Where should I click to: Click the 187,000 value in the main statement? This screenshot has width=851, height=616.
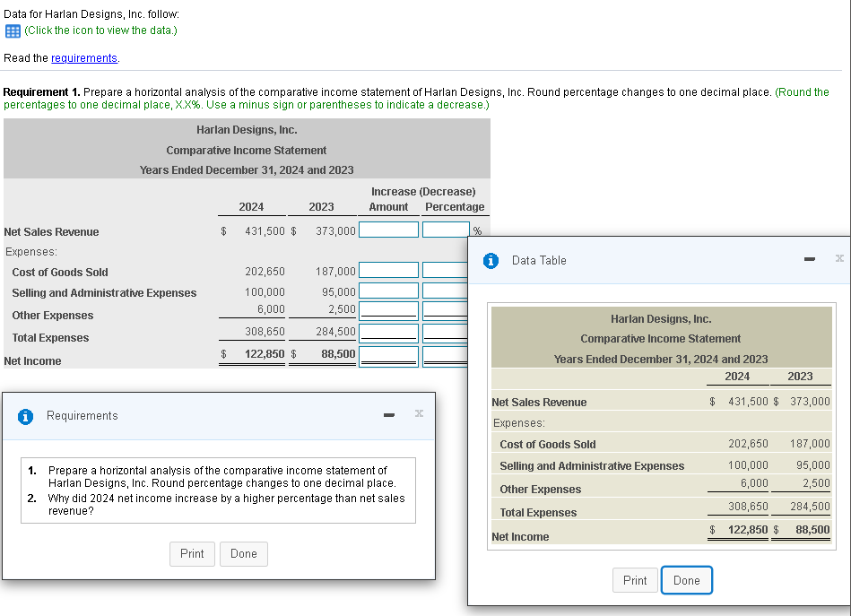click(335, 272)
